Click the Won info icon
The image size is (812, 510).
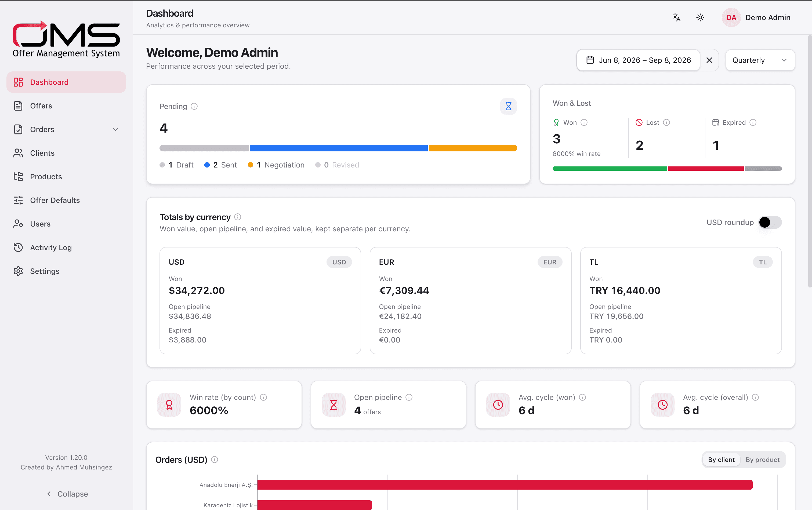[584, 122]
